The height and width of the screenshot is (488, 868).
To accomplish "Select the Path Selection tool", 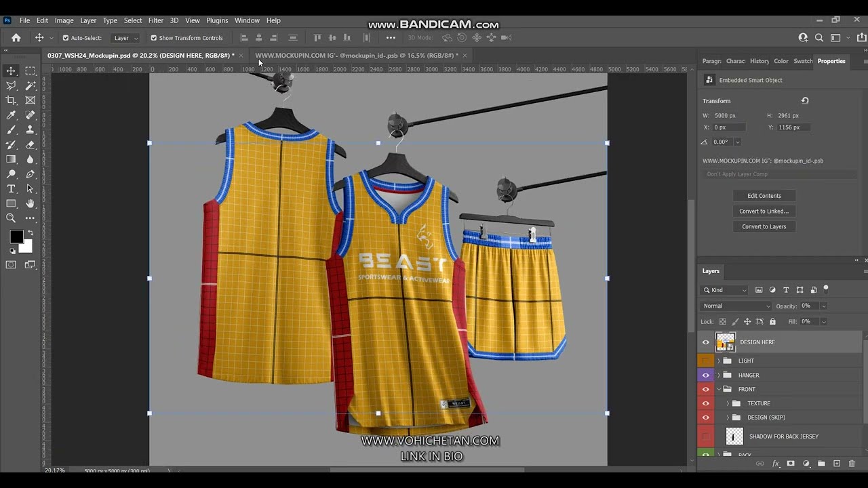I will pos(31,188).
